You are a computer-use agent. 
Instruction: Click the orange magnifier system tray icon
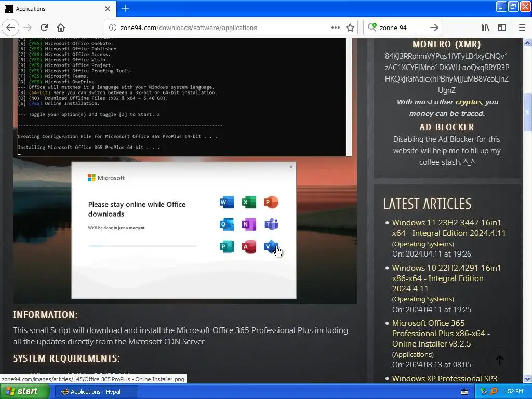click(x=494, y=392)
